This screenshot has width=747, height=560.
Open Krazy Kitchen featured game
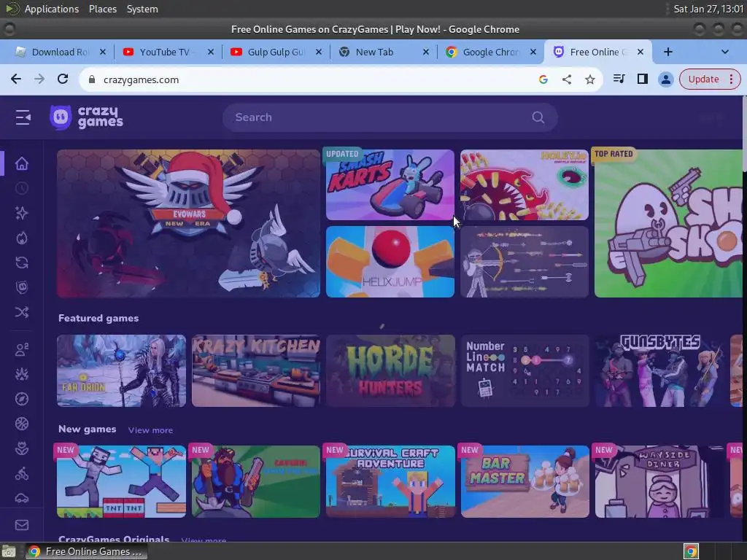click(x=256, y=371)
